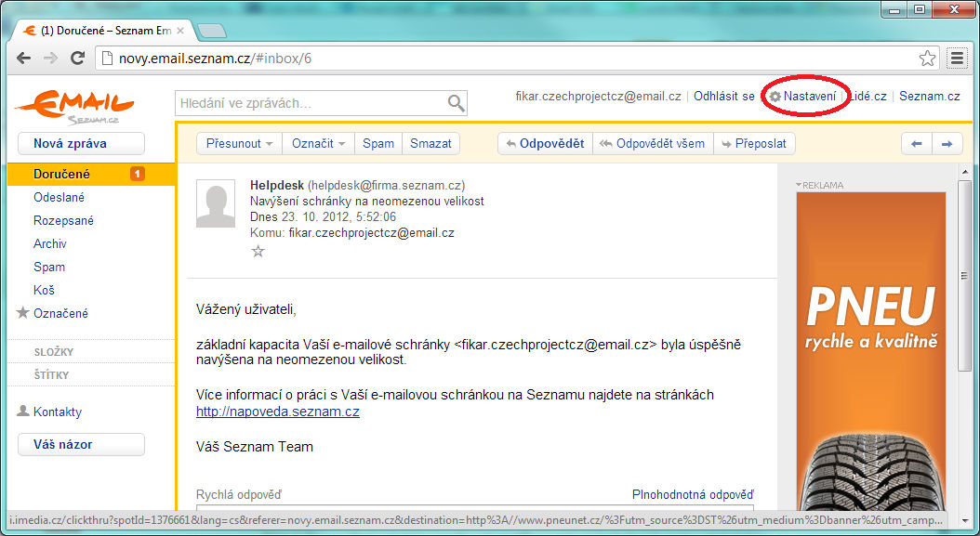Click the PNEU tire advertisement banner
Viewport: 980px width, 536px height.
coord(870,351)
